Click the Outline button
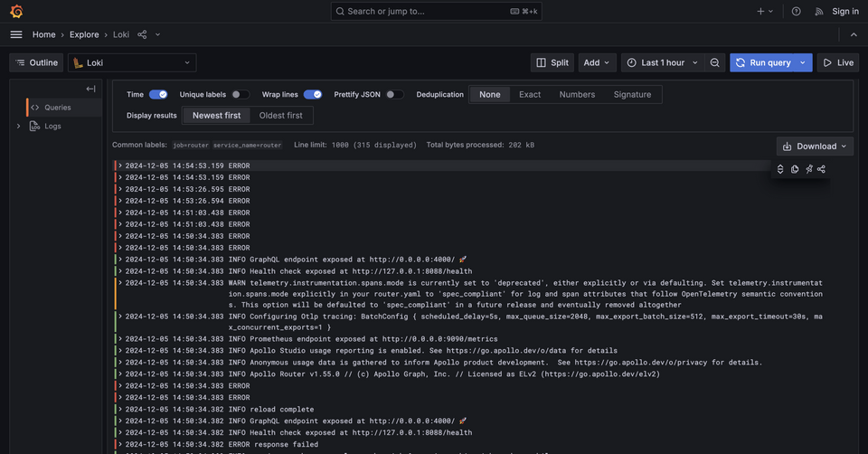This screenshot has width=868, height=454. coord(36,62)
